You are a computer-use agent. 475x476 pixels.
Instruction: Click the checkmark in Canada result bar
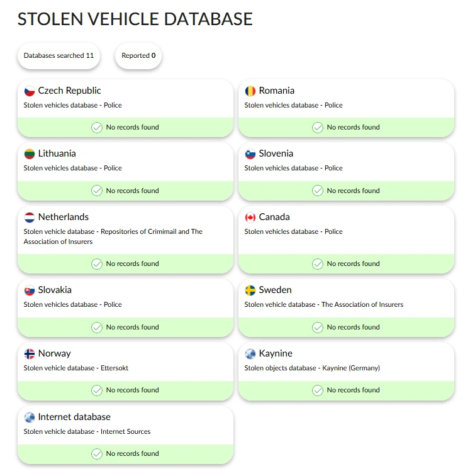[318, 264]
